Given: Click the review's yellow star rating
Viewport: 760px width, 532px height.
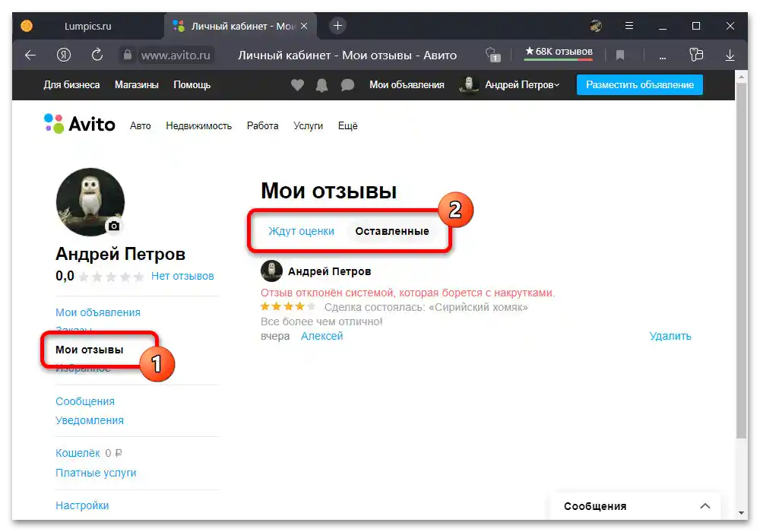Looking at the screenshot, I should [288, 307].
